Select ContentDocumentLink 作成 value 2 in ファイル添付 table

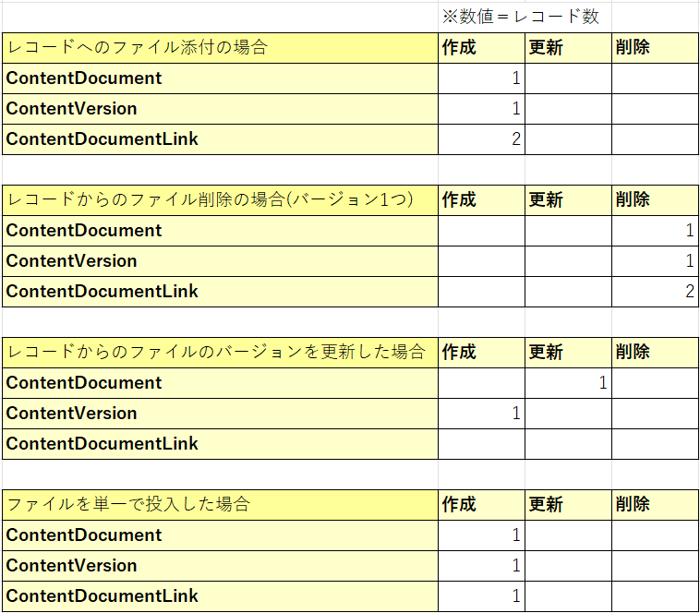point(481,139)
